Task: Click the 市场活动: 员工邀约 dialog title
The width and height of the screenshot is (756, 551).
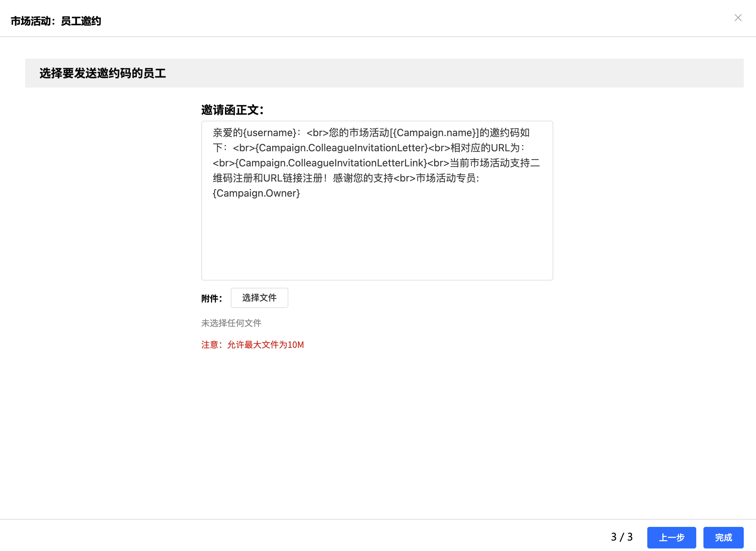Action: (56, 21)
